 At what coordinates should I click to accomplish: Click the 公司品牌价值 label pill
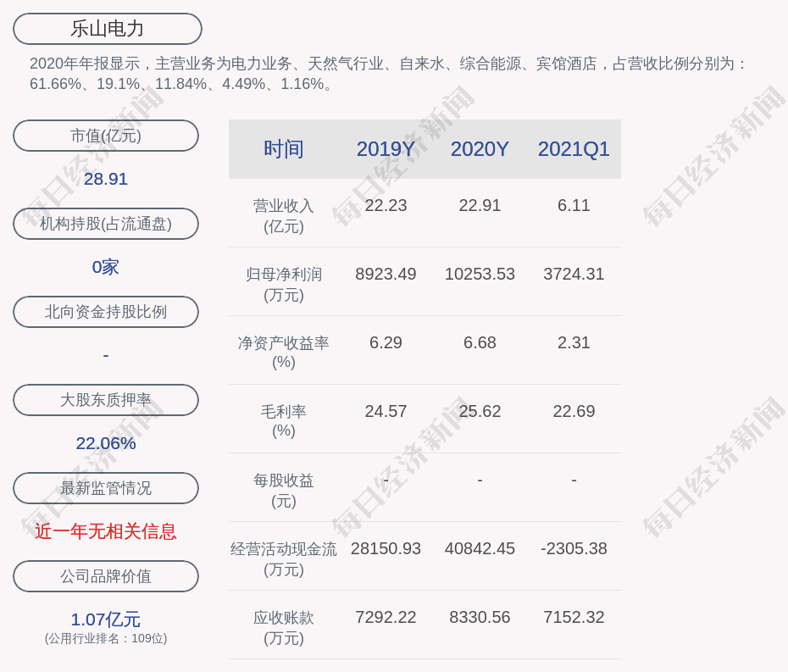pyautogui.click(x=106, y=576)
